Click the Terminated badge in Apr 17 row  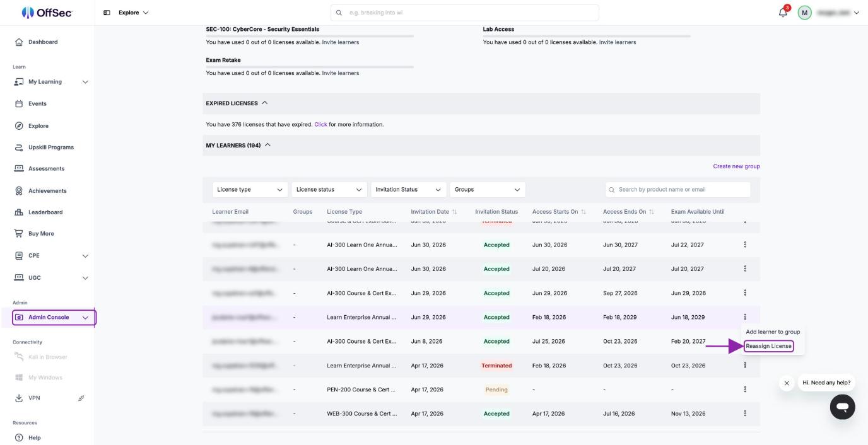pos(496,366)
